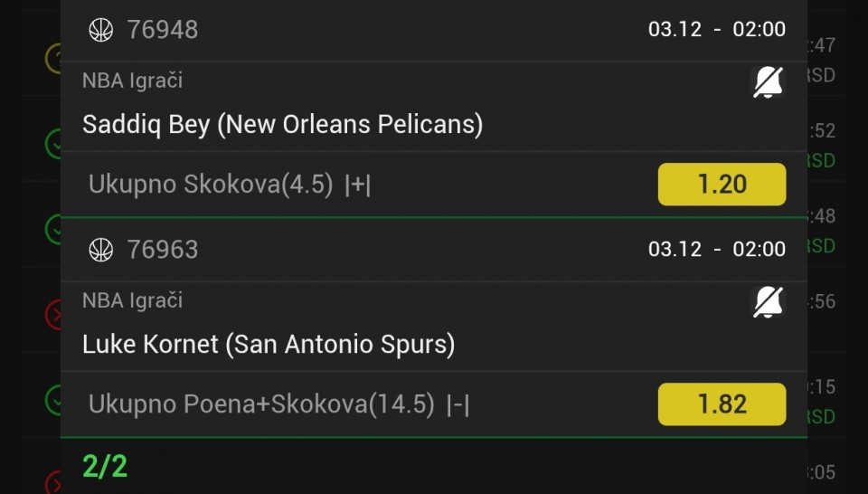This screenshot has height=494, width=868.
Task: Open the Luke Kornet (San Antonio Spurs) event
Action: click(x=269, y=344)
